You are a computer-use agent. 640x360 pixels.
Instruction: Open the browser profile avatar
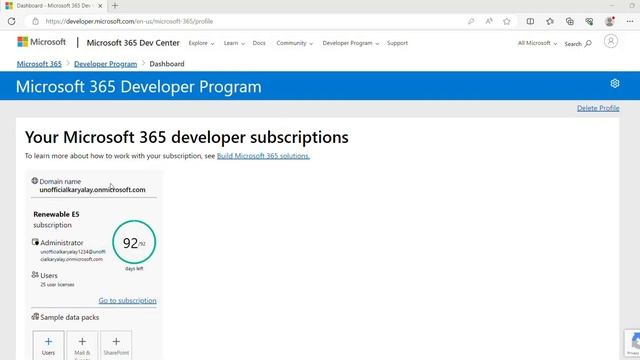point(610,21)
